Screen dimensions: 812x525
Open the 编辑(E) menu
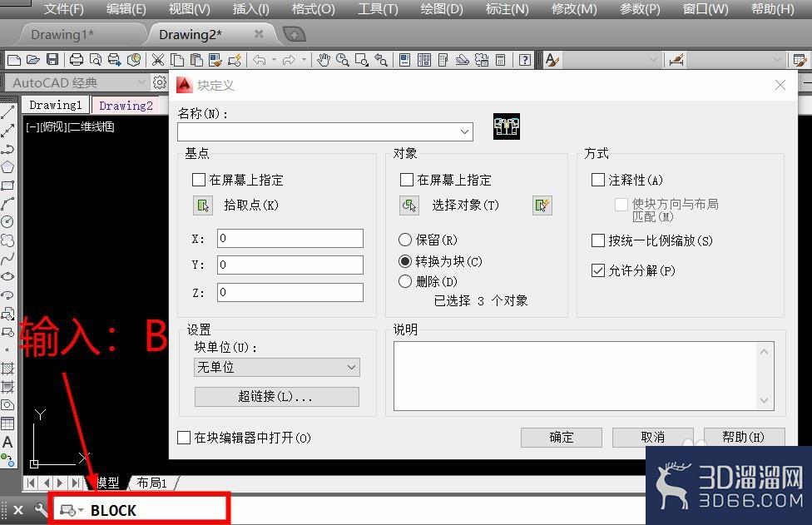[x=126, y=9]
